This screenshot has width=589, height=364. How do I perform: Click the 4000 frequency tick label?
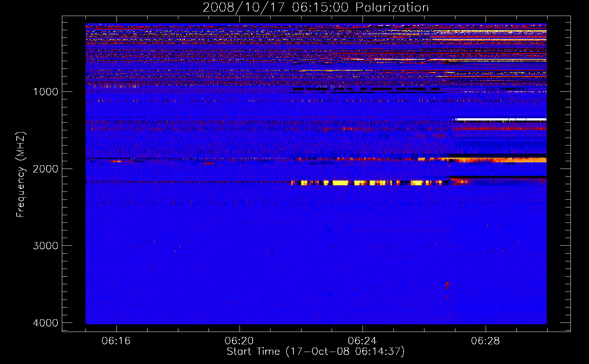[x=46, y=323]
